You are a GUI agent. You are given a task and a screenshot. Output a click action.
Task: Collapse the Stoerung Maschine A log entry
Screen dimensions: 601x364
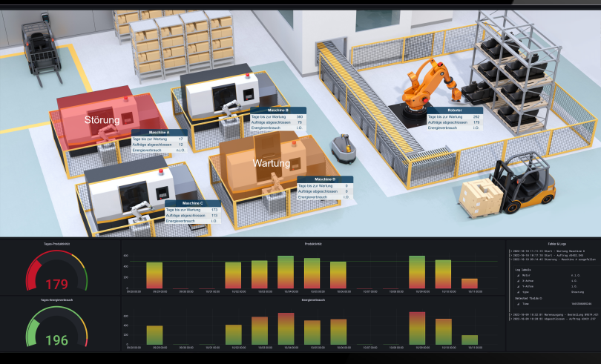pyautogui.click(x=510, y=260)
